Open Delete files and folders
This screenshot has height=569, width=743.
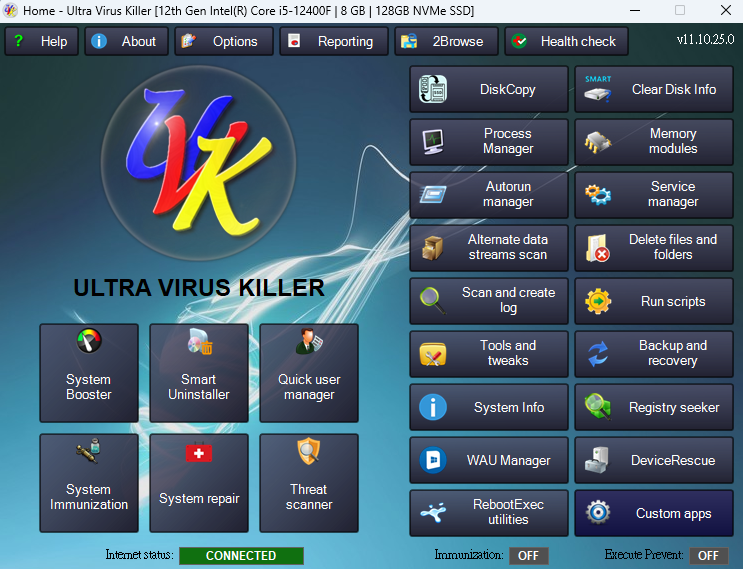coord(654,248)
